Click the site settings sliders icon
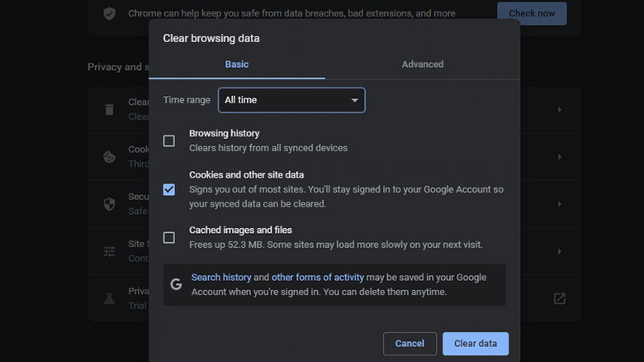644x362 pixels. click(x=109, y=251)
